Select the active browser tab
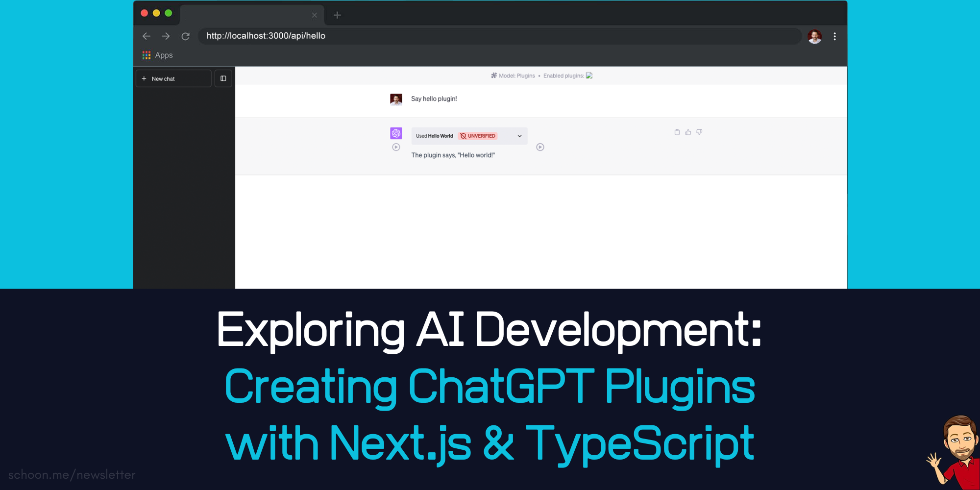Image resolution: width=980 pixels, height=490 pixels. (x=252, y=15)
